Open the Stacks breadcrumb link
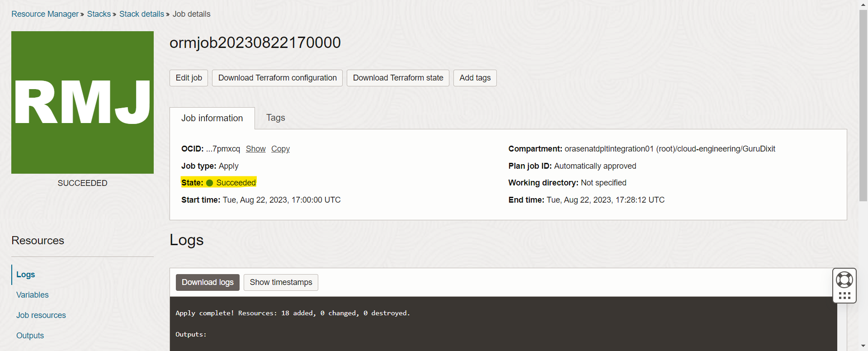The height and width of the screenshot is (351, 868). point(99,14)
